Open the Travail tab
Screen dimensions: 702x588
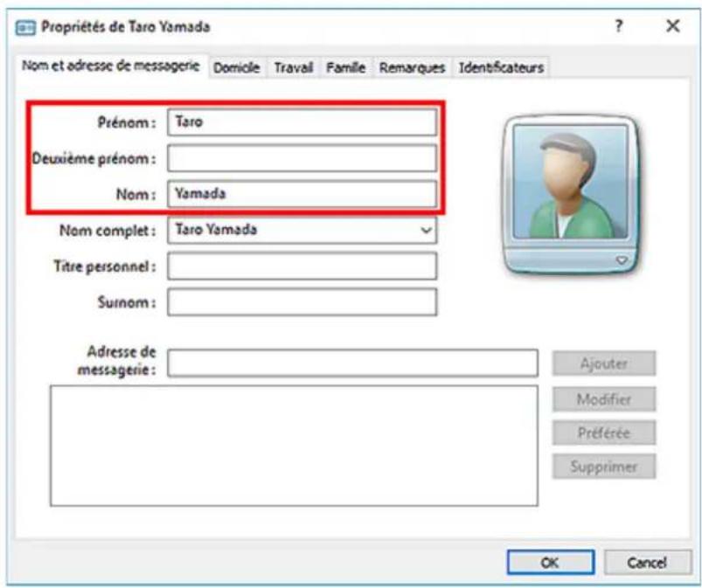click(x=293, y=67)
